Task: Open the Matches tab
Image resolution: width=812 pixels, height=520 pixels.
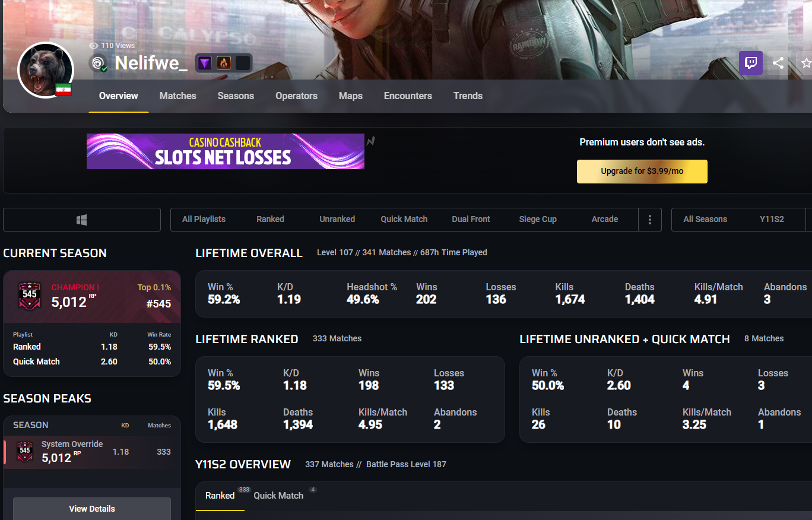Action: [178, 96]
